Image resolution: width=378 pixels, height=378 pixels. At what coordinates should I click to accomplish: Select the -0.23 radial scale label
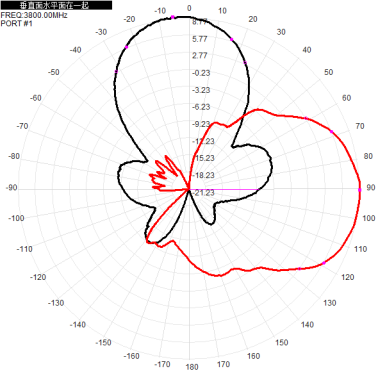[x=201, y=73]
